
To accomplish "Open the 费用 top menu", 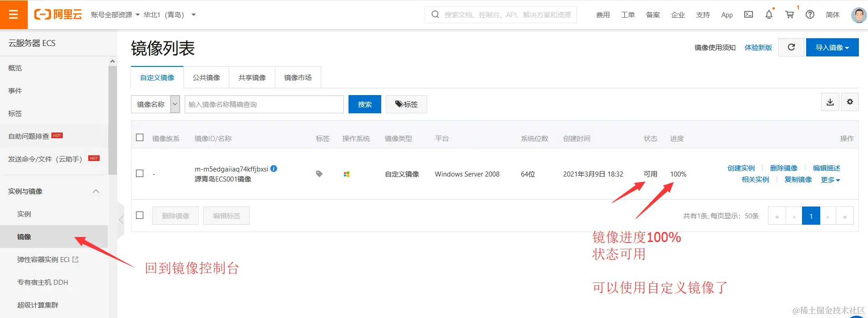I will pyautogui.click(x=603, y=15).
